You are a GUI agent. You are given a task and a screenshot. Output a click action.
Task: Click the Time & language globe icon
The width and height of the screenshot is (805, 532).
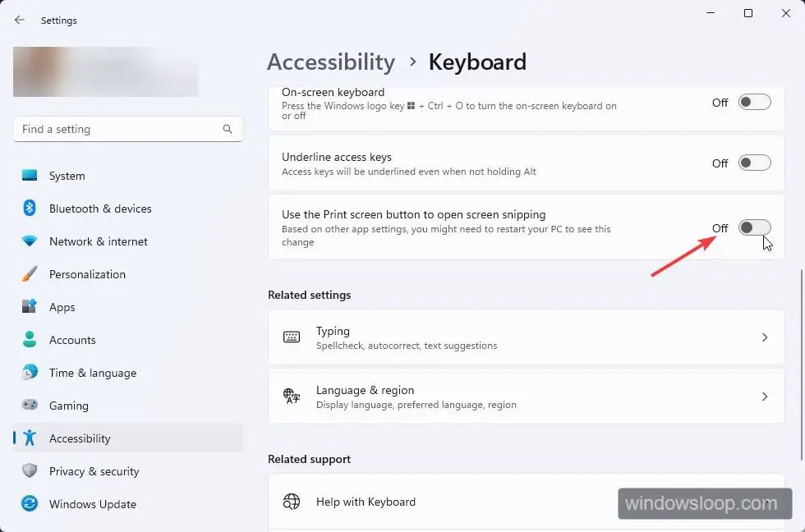30,372
